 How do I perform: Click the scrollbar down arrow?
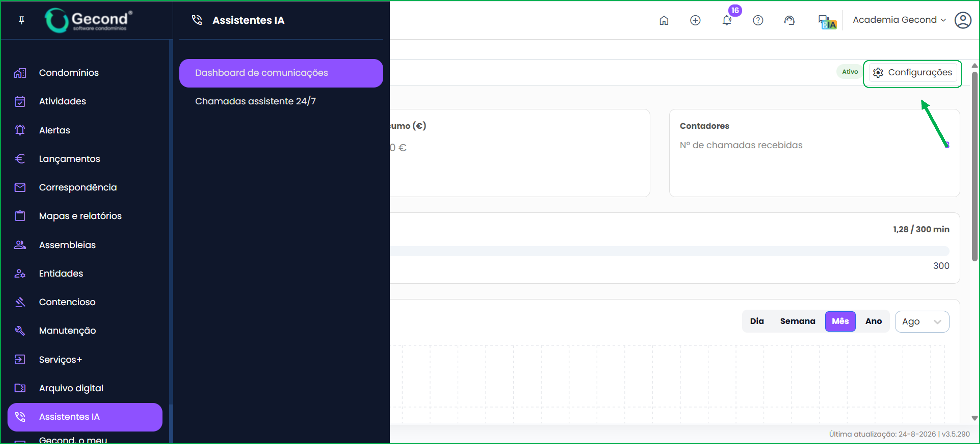click(974, 418)
